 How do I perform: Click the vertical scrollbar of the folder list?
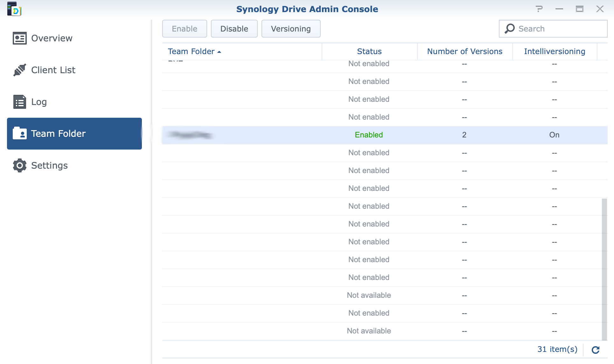604,269
